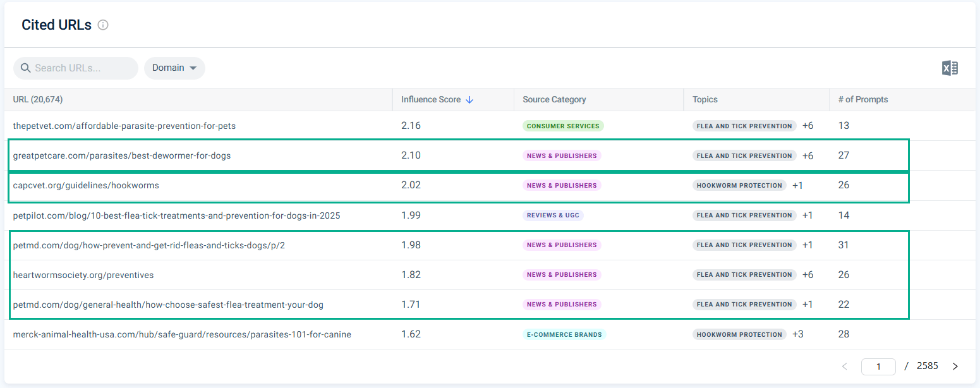Go to previous page arrow
Image resolution: width=980 pixels, height=388 pixels.
click(845, 367)
